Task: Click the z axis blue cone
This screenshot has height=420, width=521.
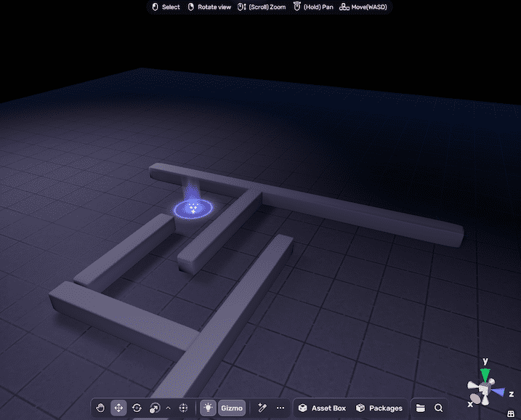Action: pyautogui.click(x=498, y=392)
